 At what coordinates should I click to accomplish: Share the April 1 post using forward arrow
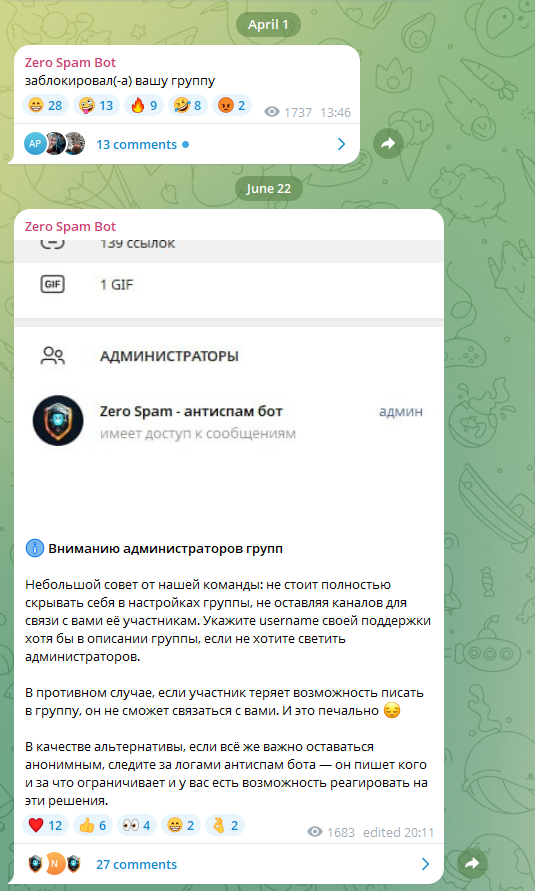388,144
